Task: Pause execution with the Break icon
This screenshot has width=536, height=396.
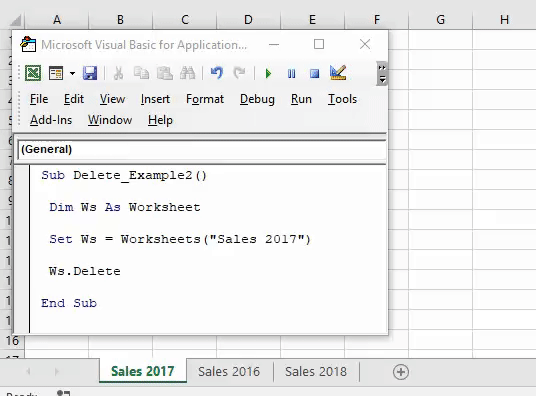Action: pyautogui.click(x=292, y=74)
